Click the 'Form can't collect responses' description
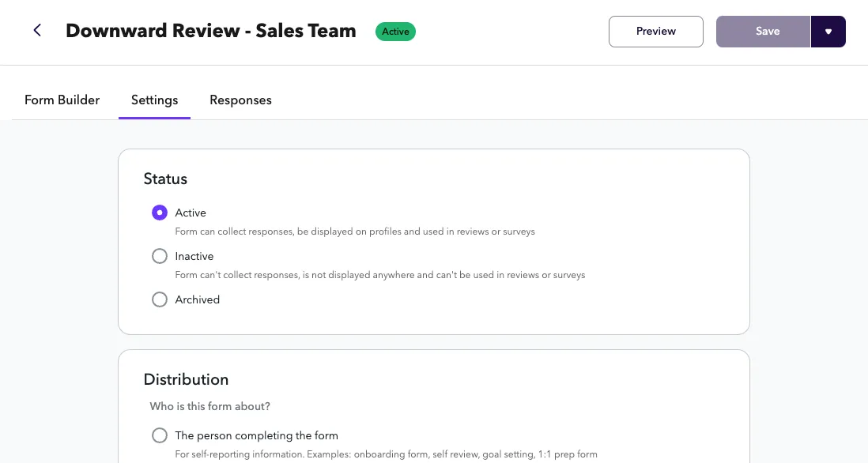 point(379,275)
